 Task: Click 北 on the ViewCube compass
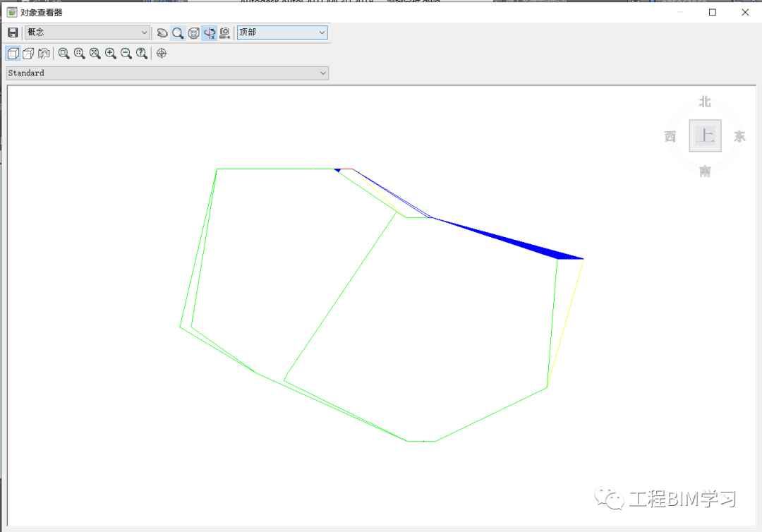(x=705, y=102)
